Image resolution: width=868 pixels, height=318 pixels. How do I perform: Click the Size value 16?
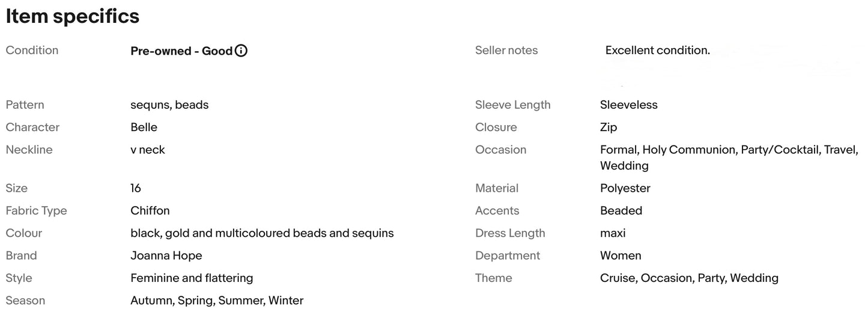pos(136,188)
